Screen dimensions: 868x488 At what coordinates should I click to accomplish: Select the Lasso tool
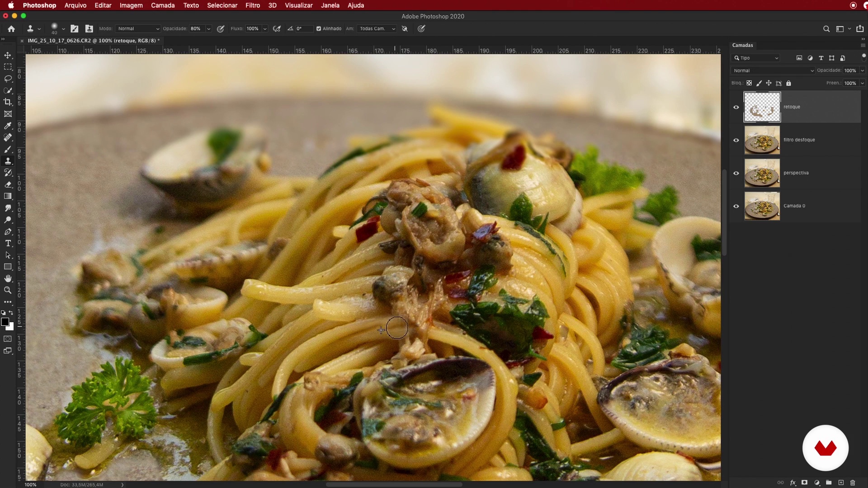coord(8,79)
